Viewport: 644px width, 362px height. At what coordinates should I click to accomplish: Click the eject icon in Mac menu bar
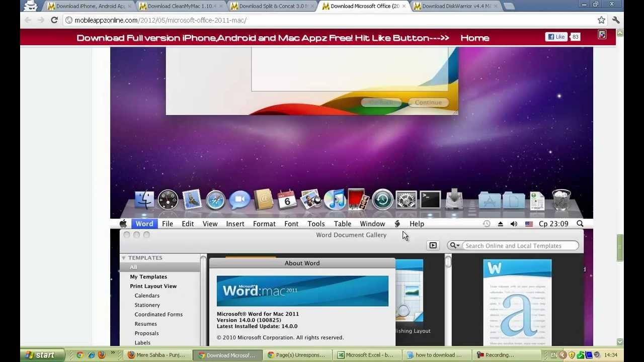[500, 224]
